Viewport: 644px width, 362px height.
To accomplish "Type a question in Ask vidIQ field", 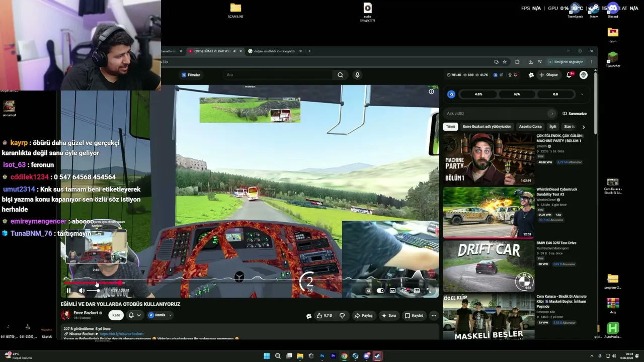I will click(501, 114).
